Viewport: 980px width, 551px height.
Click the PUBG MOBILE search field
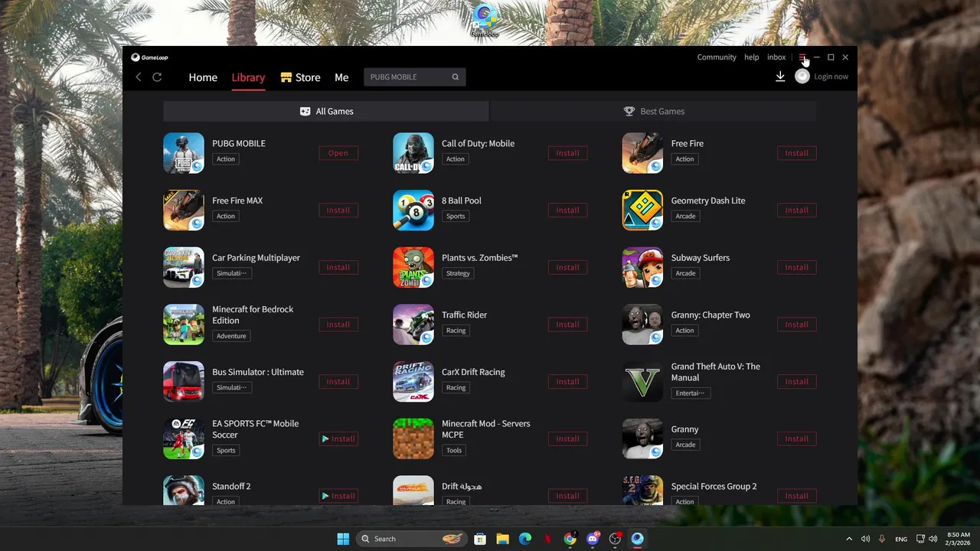click(414, 77)
